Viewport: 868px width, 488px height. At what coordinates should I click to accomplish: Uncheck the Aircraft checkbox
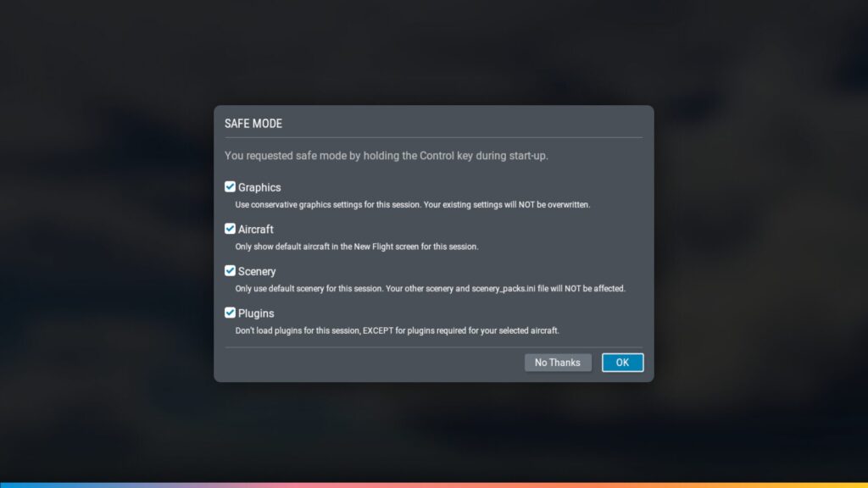tap(230, 229)
